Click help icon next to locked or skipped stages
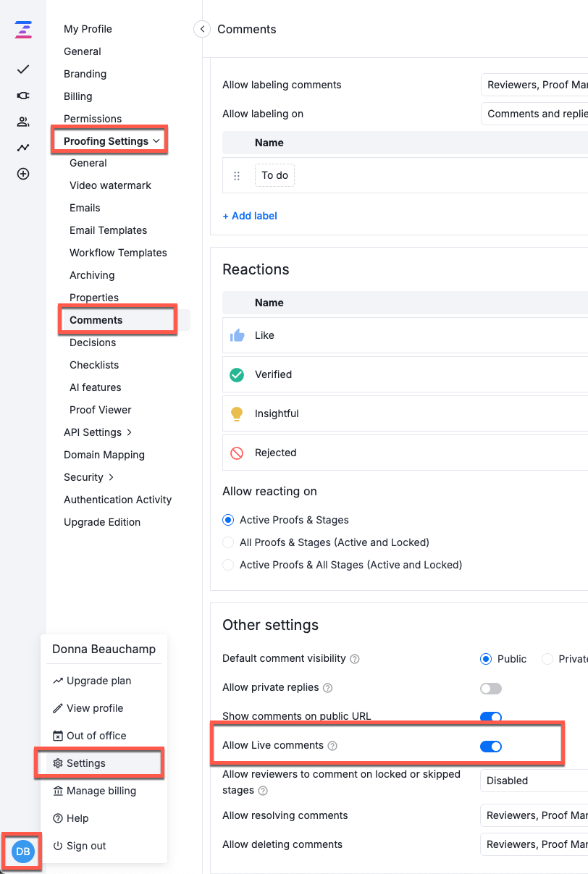588x874 pixels. point(263,791)
